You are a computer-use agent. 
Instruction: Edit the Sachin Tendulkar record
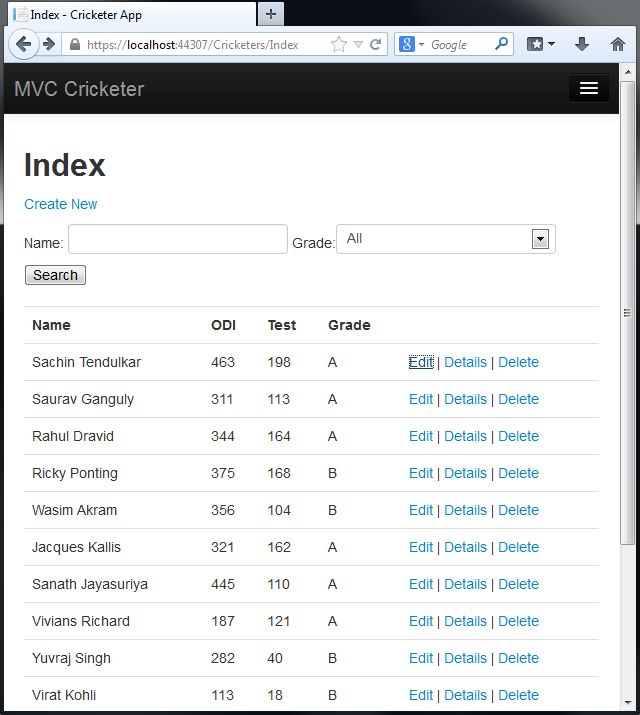tap(421, 362)
